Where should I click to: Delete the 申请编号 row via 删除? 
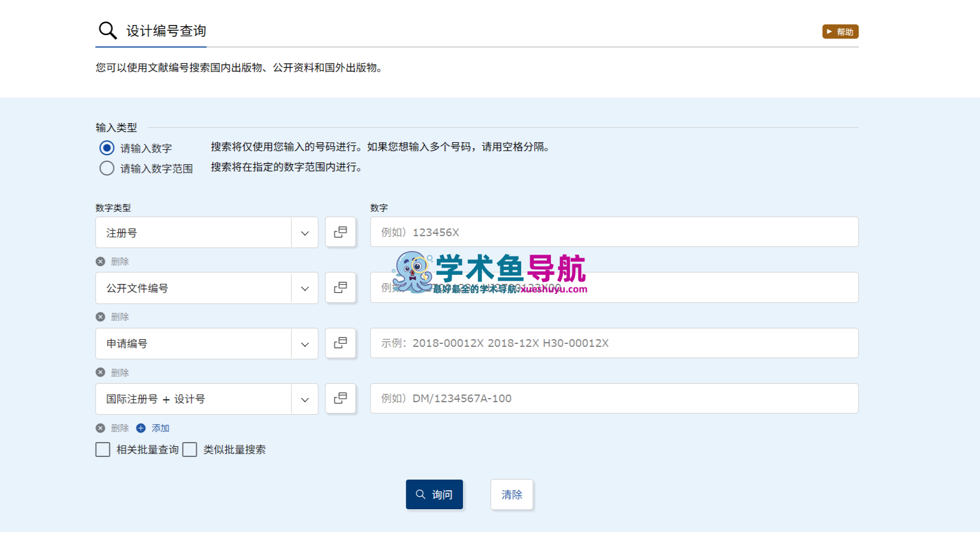112,372
